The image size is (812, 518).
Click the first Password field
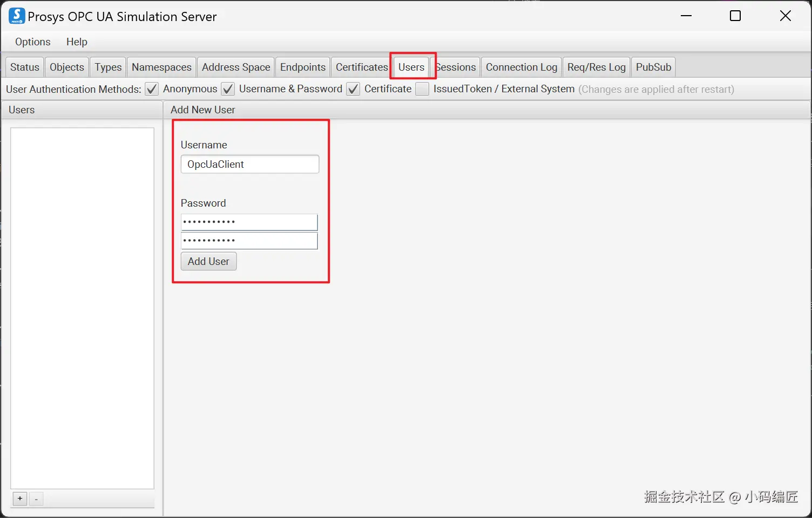pos(249,222)
